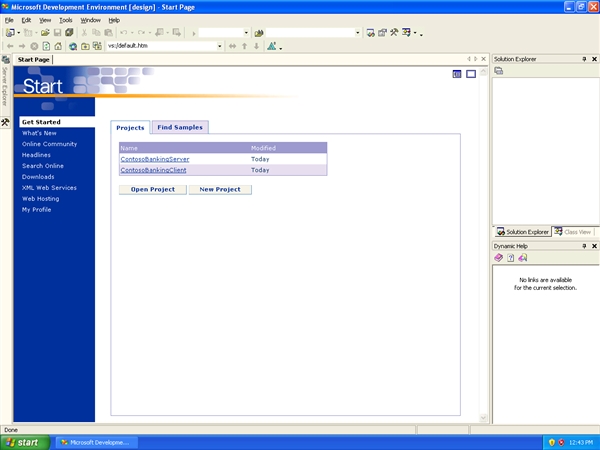
Task: Click the Web Navigate Forward arrow
Action: 22,46
